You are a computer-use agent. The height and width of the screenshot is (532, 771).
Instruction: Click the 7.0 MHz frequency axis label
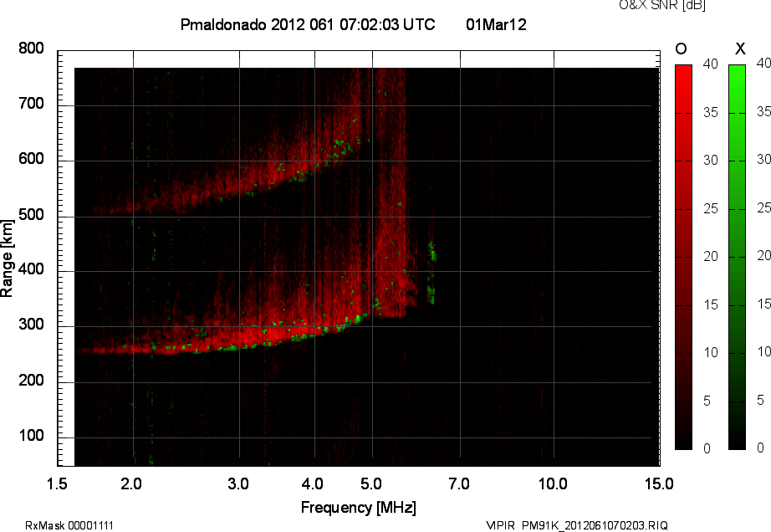pyautogui.click(x=459, y=483)
